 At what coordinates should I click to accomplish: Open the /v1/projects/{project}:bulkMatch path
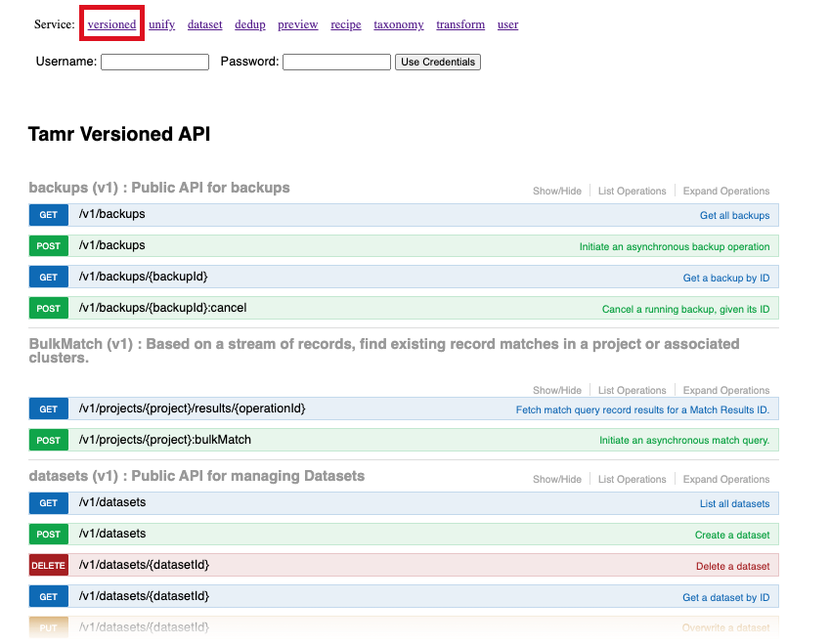tap(164, 440)
